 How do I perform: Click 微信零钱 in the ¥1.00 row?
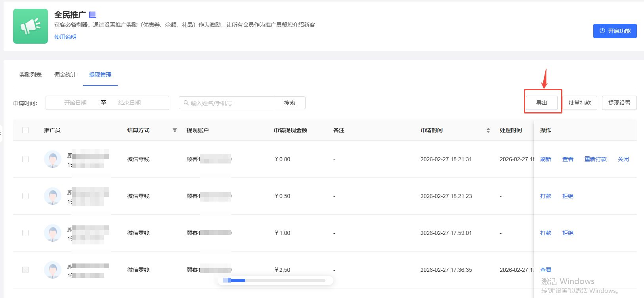point(138,233)
